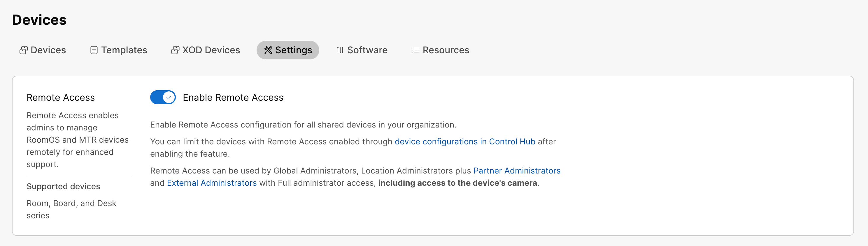Viewport: 868px width, 246px height.
Task: Click the Templates document icon
Action: [x=94, y=50]
